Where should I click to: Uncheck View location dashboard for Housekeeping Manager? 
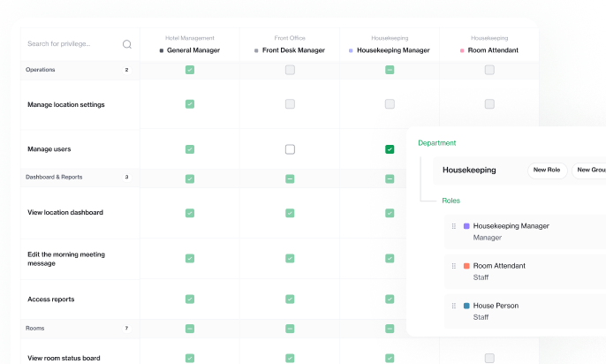pyautogui.click(x=390, y=213)
